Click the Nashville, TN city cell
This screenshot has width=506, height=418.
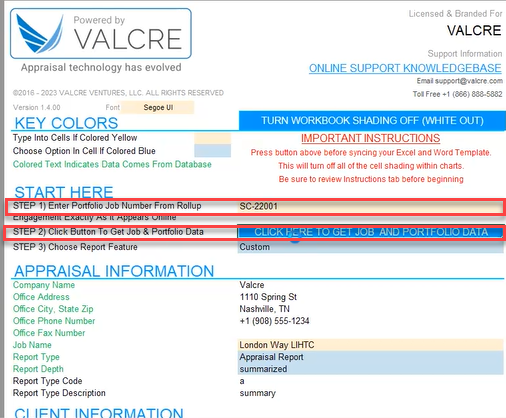coord(371,309)
